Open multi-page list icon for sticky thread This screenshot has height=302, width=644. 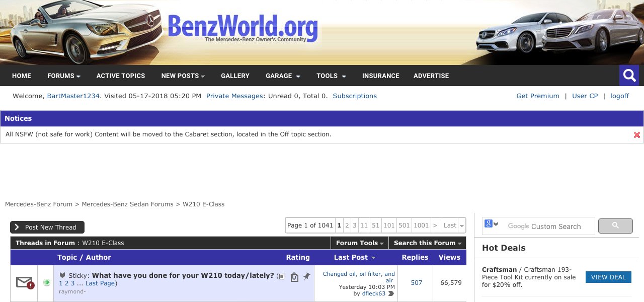pos(282,276)
